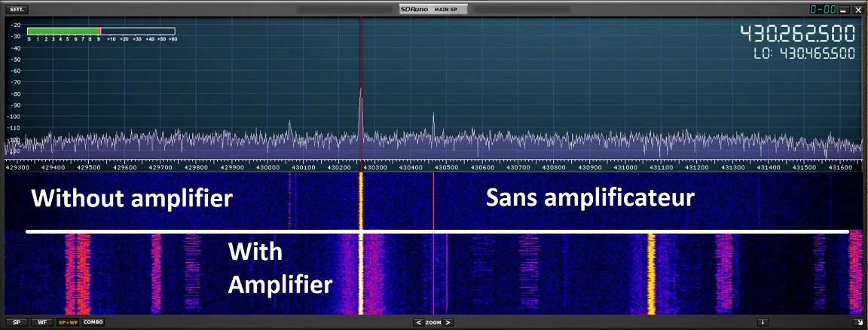Click the info 'i' button
This screenshot has width=868, height=330.
point(763,322)
